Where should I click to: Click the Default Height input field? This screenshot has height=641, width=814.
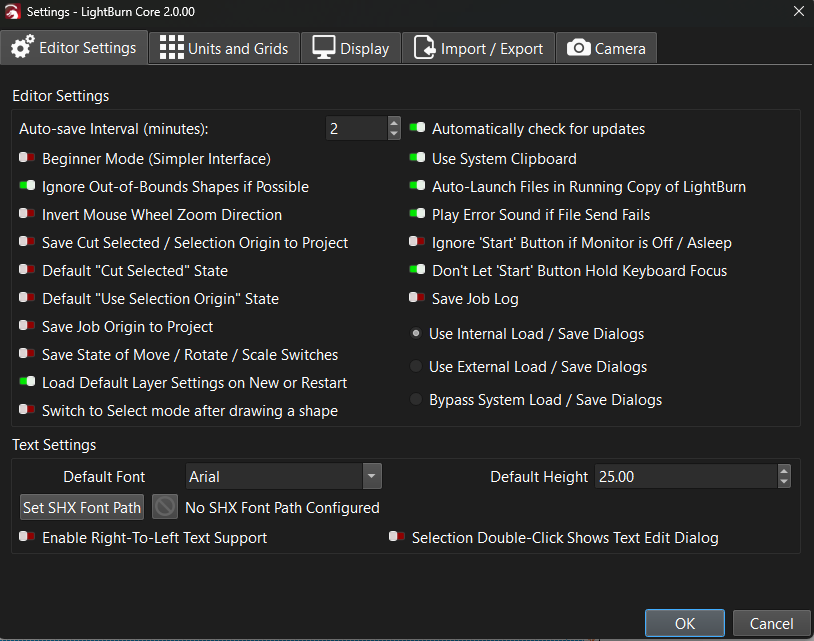685,477
